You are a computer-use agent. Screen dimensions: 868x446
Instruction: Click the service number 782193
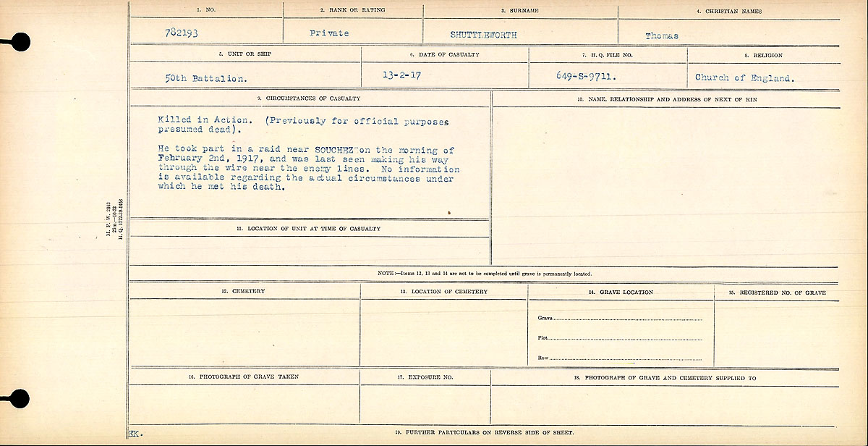[181, 34]
